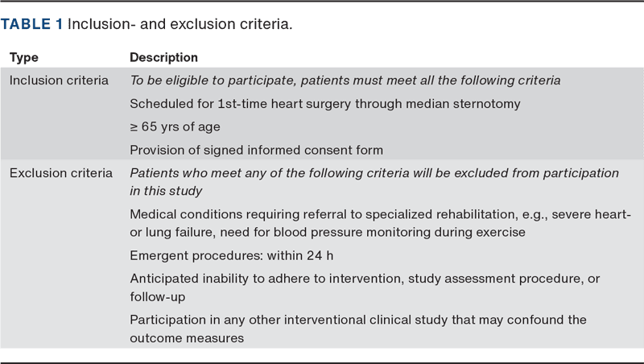Click the eligibility statement in italics
The height and width of the screenshot is (364, 644).
pyautogui.click(x=345, y=81)
